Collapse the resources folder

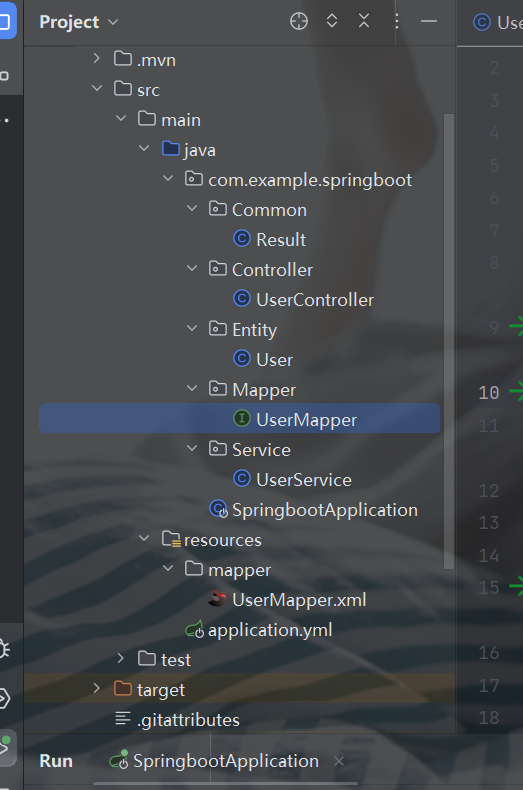tap(144, 539)
